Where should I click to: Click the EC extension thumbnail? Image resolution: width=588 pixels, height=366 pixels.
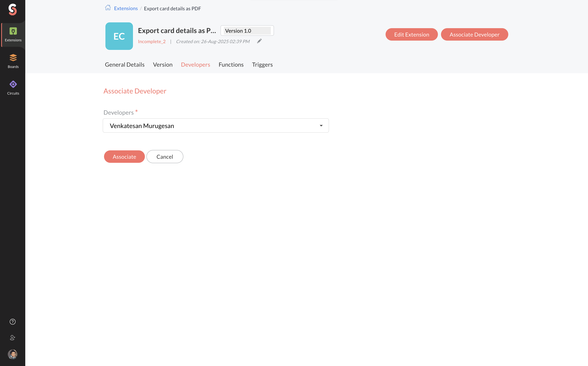(x=119, y=36)
